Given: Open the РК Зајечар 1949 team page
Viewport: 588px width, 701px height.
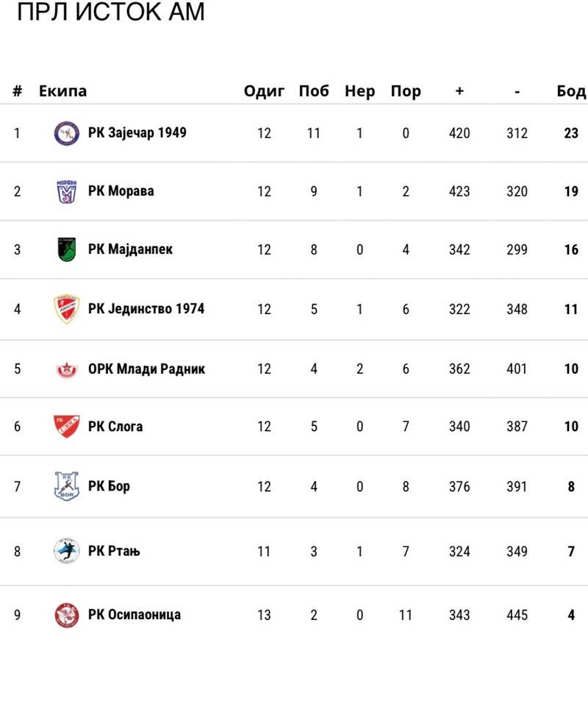Looking at the screenshot, I should coord(137,133).
